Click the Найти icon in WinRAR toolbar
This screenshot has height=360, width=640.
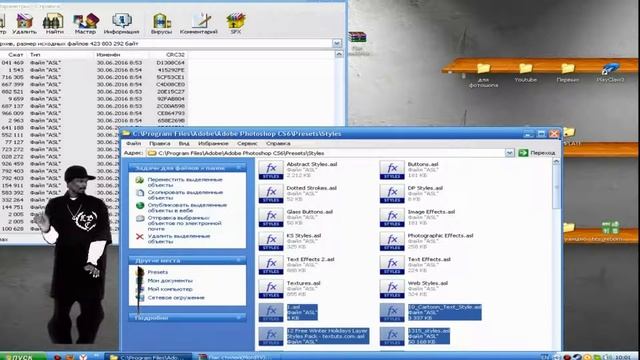[54, 24]
